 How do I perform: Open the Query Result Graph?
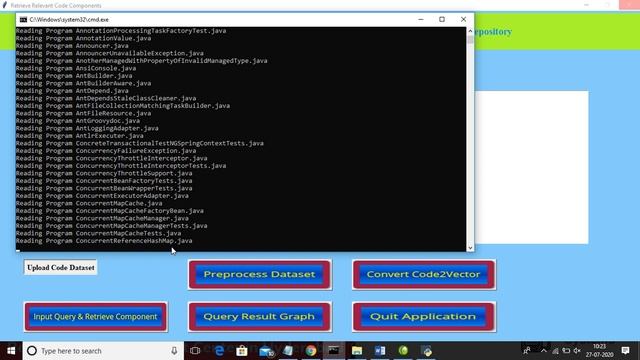pyautogui.click(x=260, y=317)
